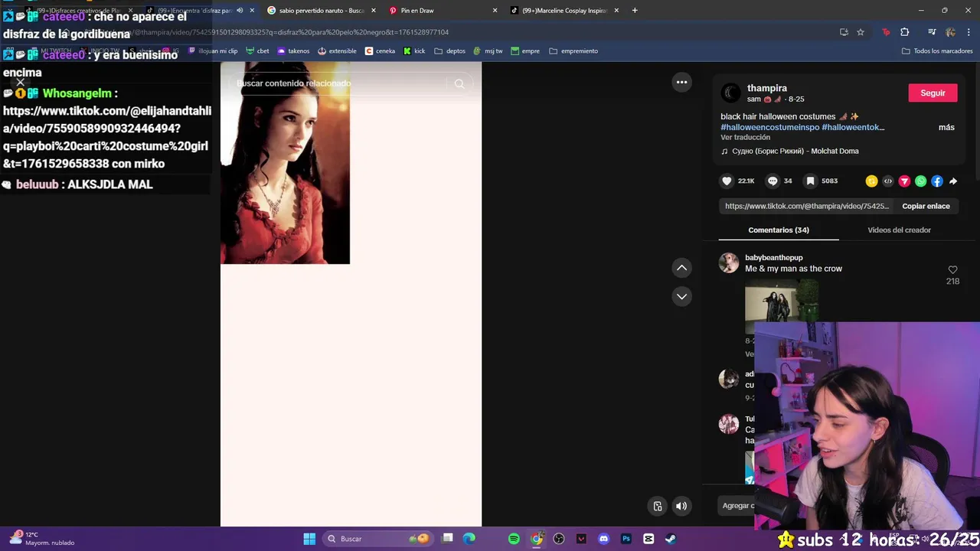Screen dimensions: 980x551
Task: Open Task View from the taskbar
Action: [448, 539]
